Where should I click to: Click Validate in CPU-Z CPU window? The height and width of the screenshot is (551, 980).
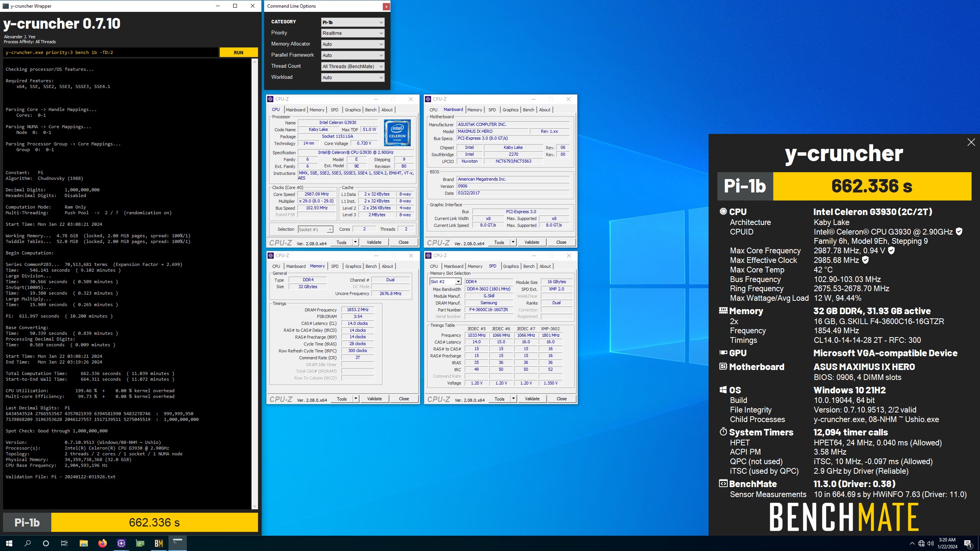[374, 242]
